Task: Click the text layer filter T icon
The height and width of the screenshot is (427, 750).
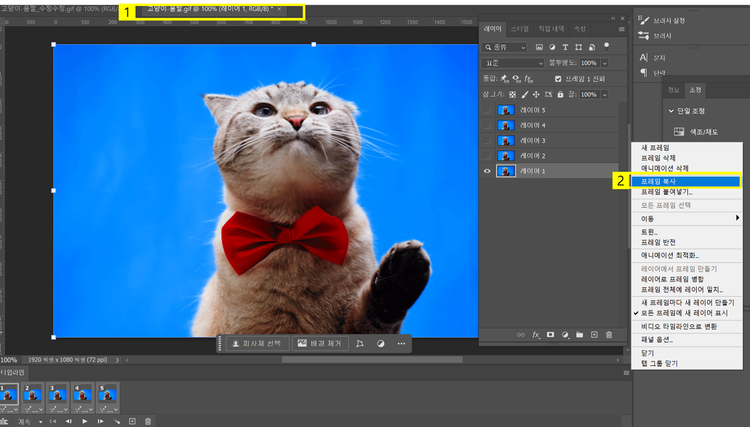Action: coord(565,47)
